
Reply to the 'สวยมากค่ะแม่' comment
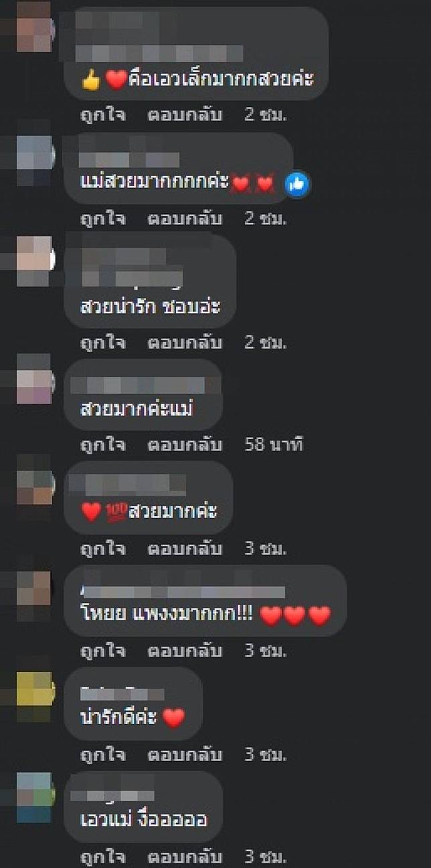(185, 444)
